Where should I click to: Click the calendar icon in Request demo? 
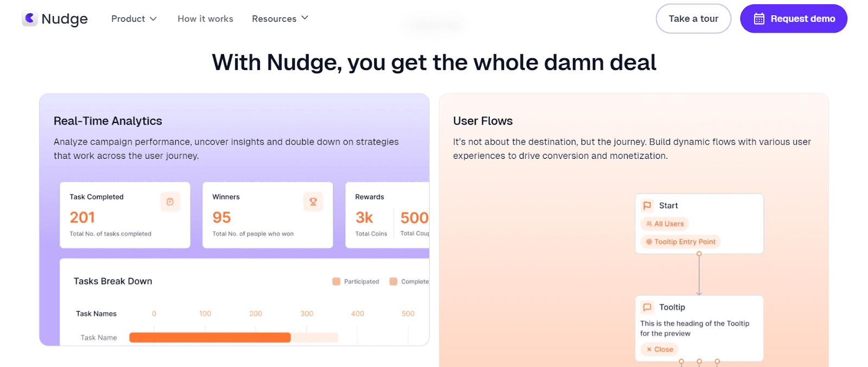[x=759, y=19]
